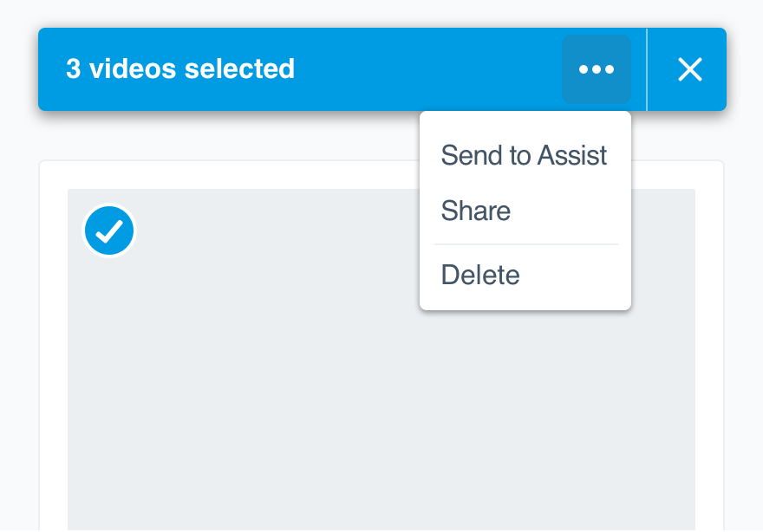Dismiss the selection bar with the X icon

click(x=689, y=69)
